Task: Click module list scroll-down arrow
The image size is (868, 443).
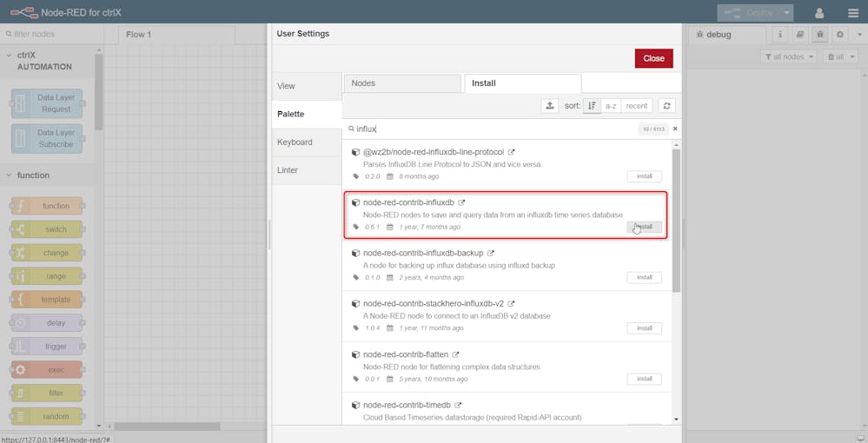Action: [x=676, y=420]
